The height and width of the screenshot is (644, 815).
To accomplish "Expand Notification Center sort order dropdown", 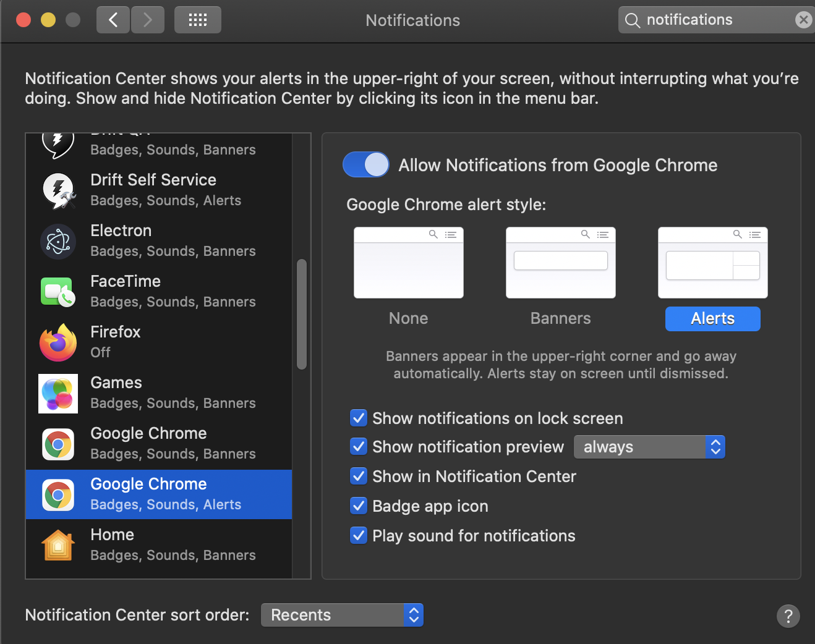I will click(342, 615).
